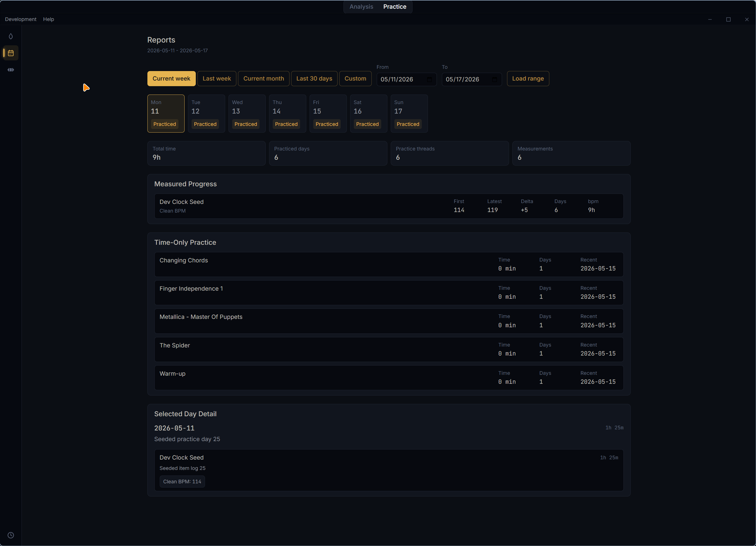The image size is (756, 546).
Task: Click the Practiced days card
Action: 328,153
